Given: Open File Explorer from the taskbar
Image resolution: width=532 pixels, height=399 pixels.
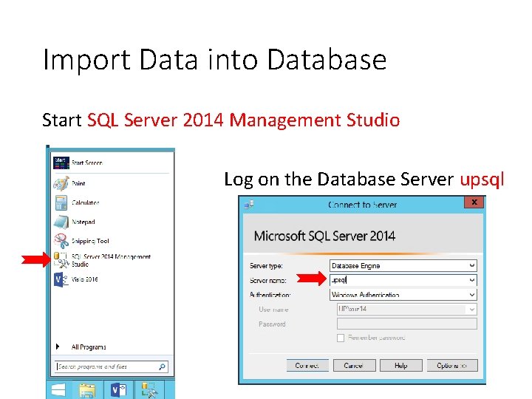Looking at the screenshot, I should (87, 390).
